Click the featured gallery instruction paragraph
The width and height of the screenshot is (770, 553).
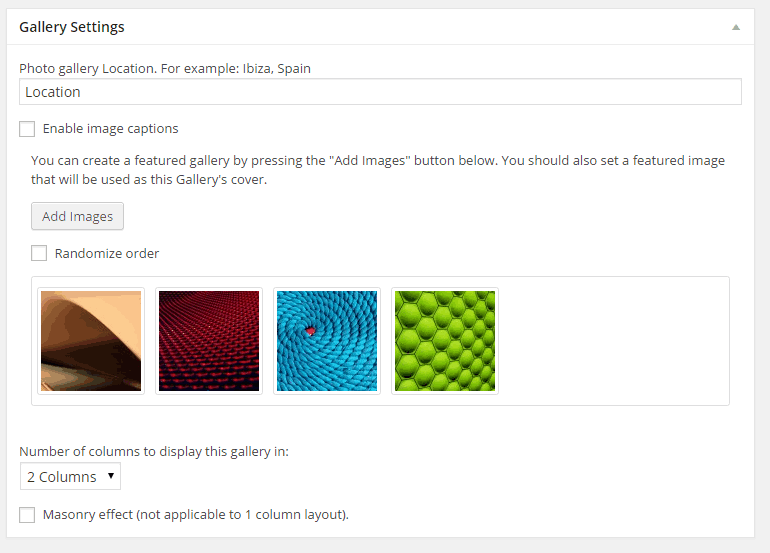378,170
